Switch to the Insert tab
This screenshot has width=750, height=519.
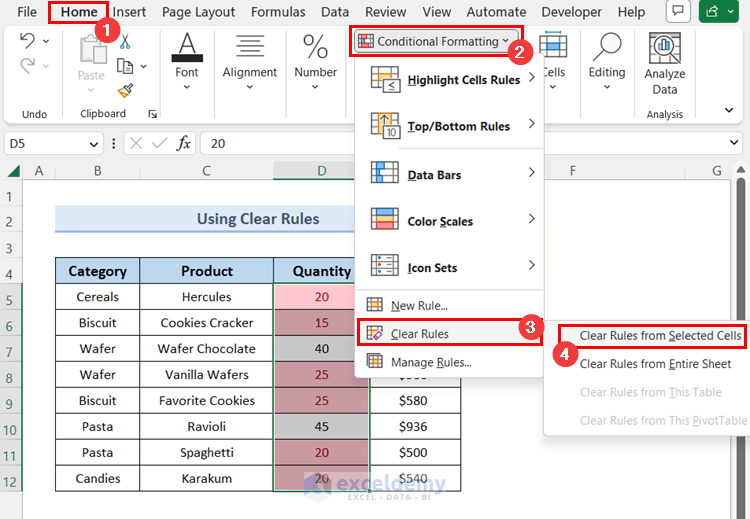(x=129, y=12)
